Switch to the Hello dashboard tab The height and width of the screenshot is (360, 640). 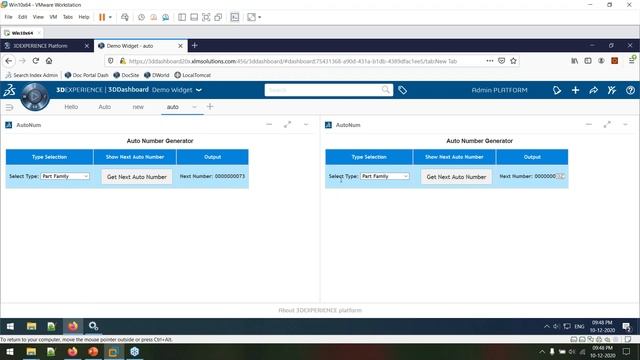(x=71, y=107)
